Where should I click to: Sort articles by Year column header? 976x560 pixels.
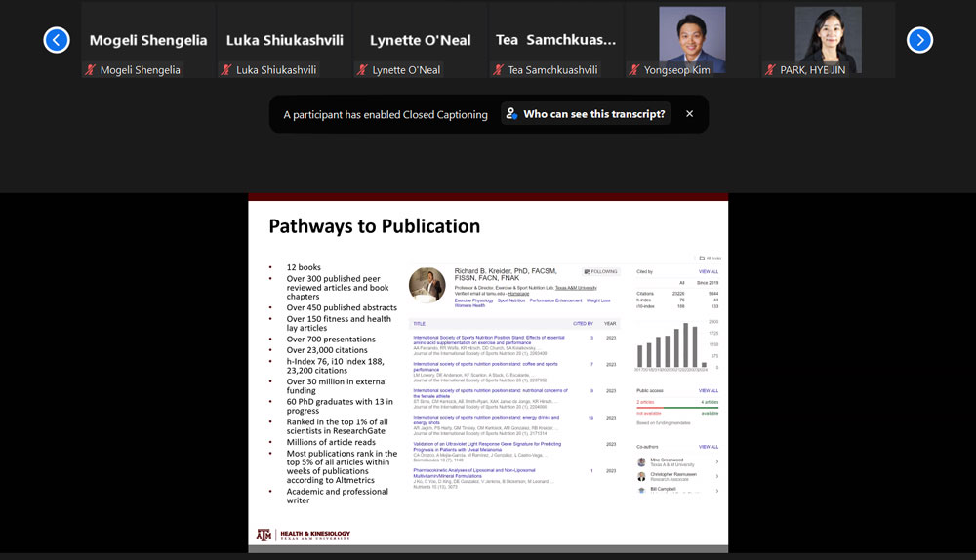click(610, 323)
